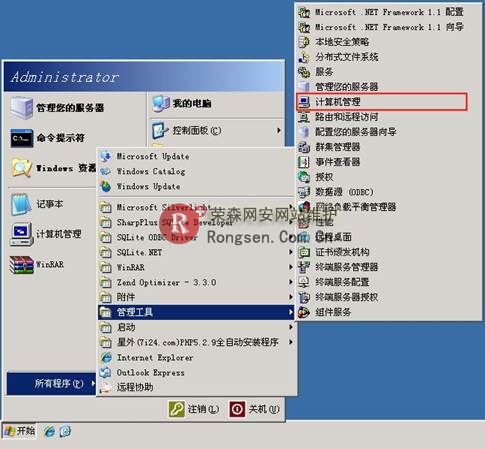
Task: Expand the 控制面板 submenu arrow
Action: [x=279, y=130]
